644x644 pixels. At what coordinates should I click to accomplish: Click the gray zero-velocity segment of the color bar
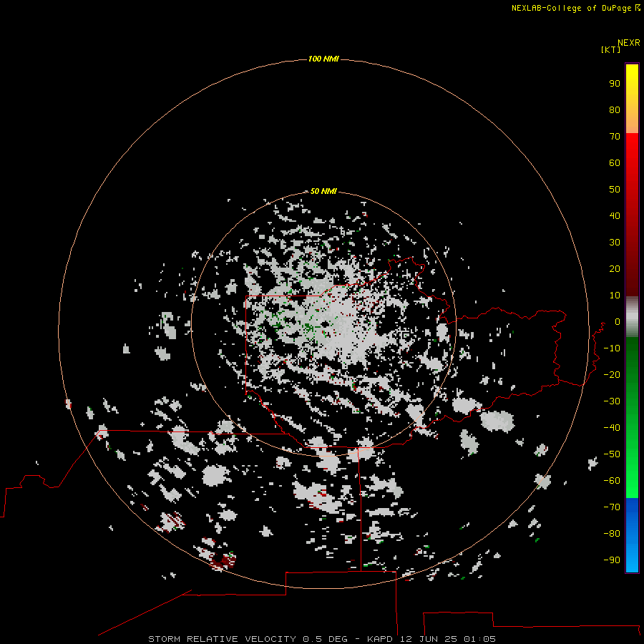tap(632, 317)
